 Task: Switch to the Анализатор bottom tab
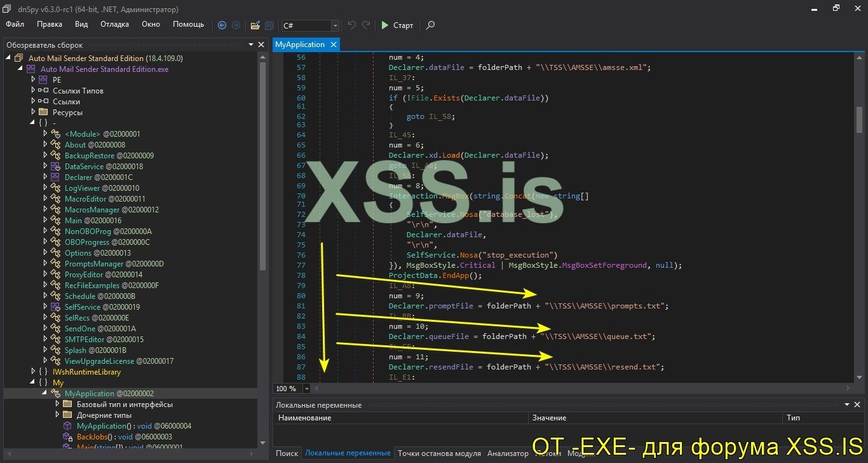point(508,453)
